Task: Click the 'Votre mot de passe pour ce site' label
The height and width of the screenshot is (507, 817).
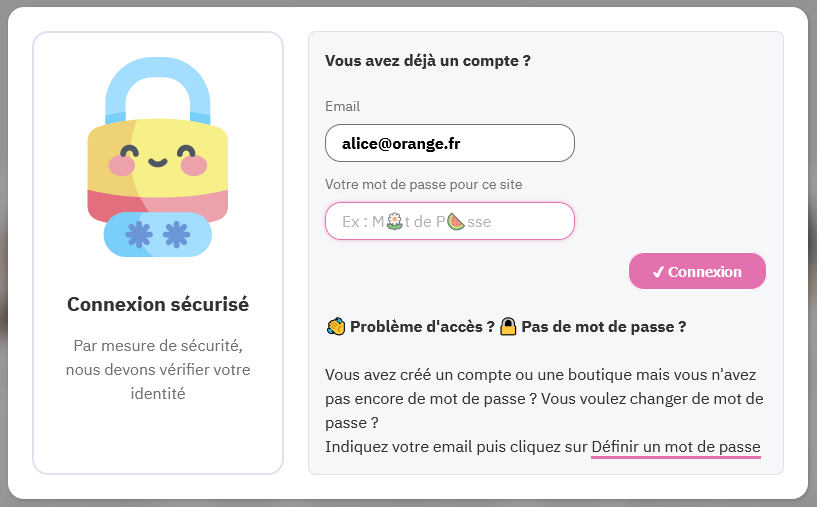Action: coord(423,184)
